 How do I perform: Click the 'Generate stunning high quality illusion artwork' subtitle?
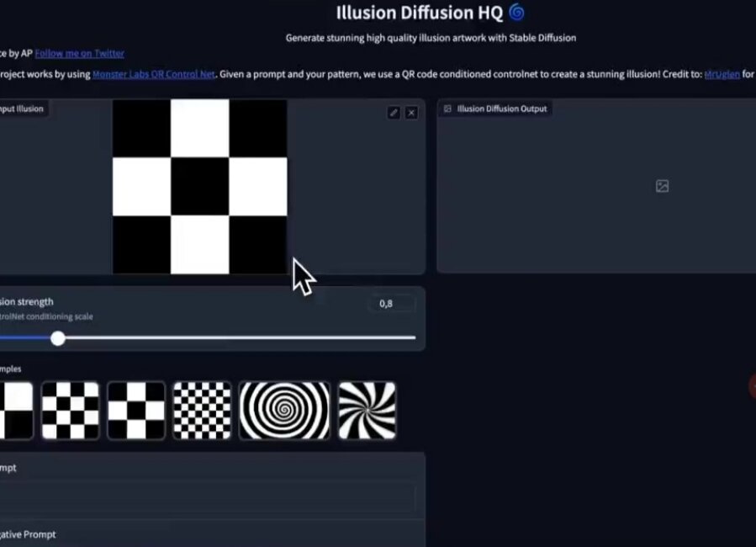pos(431,38)
